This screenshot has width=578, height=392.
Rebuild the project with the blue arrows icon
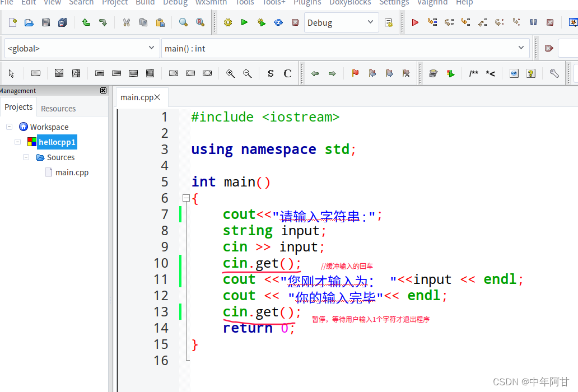click(x=278, y=22)
